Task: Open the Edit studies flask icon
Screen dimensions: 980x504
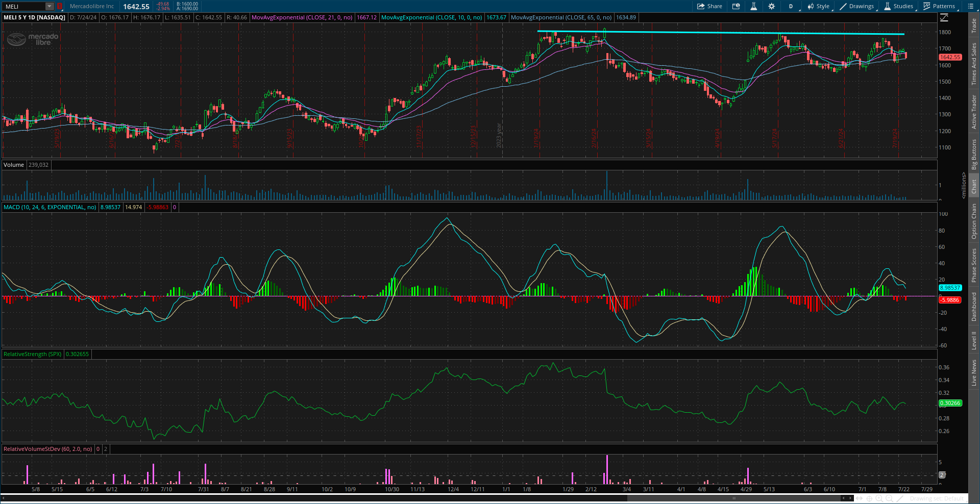Action: click(x=753, y=6)
